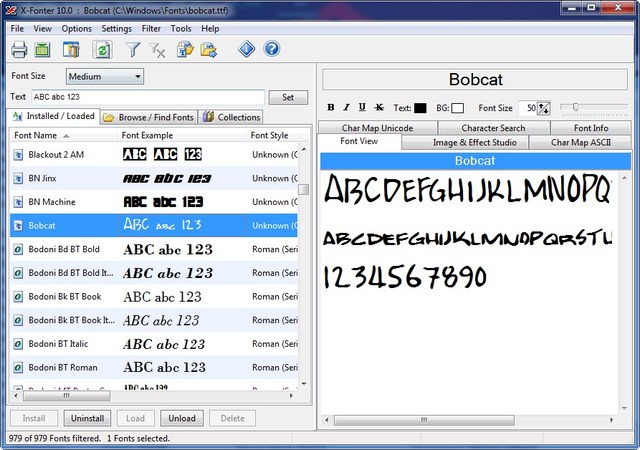
Task: Click the green refresh icon in toolbar
Action: pyautogui.click(x=102, y=50)
